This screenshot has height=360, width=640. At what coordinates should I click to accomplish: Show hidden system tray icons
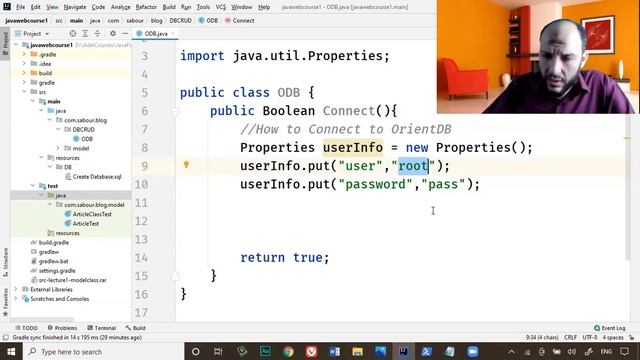tap(511, 351)
